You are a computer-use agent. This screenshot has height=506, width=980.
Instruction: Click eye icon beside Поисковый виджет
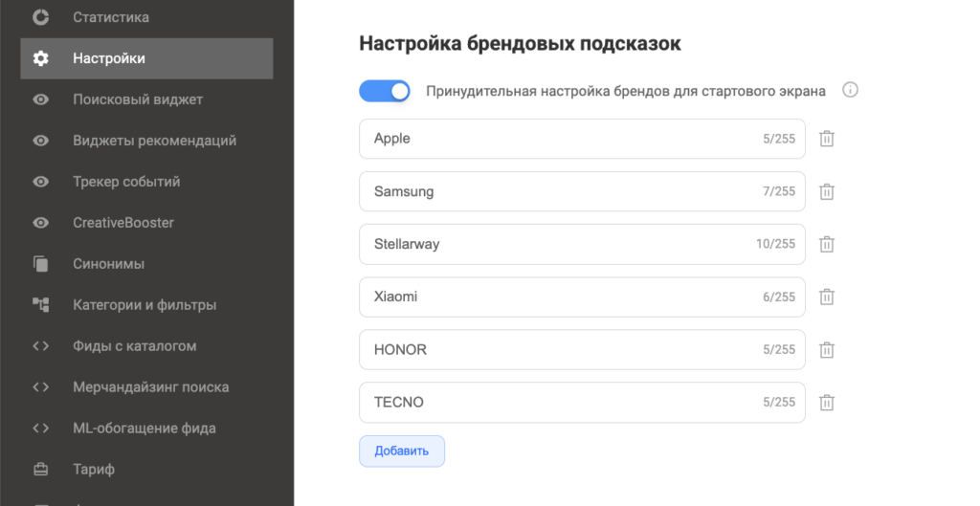click(x=40, y=99)
